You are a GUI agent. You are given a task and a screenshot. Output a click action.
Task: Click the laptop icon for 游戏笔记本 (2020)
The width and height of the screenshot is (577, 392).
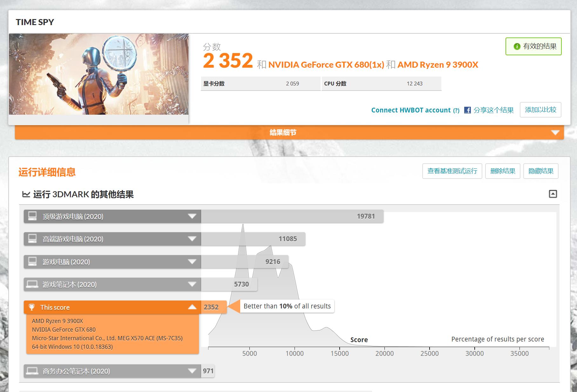click(32, 284)
